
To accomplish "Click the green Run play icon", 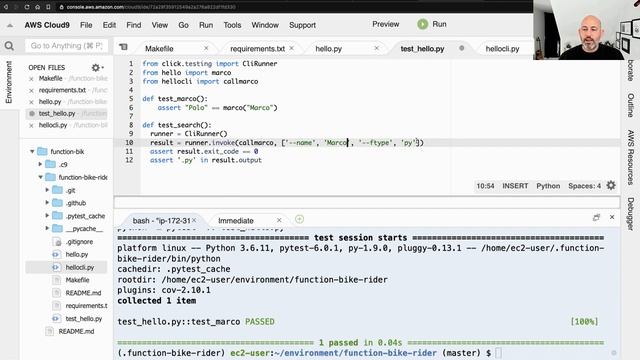I will point(422,24).
